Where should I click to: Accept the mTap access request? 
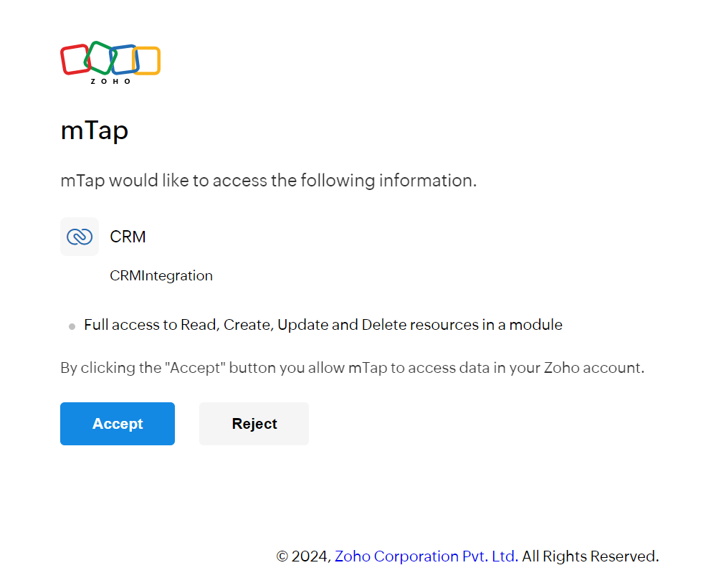(x=117, y=423)
